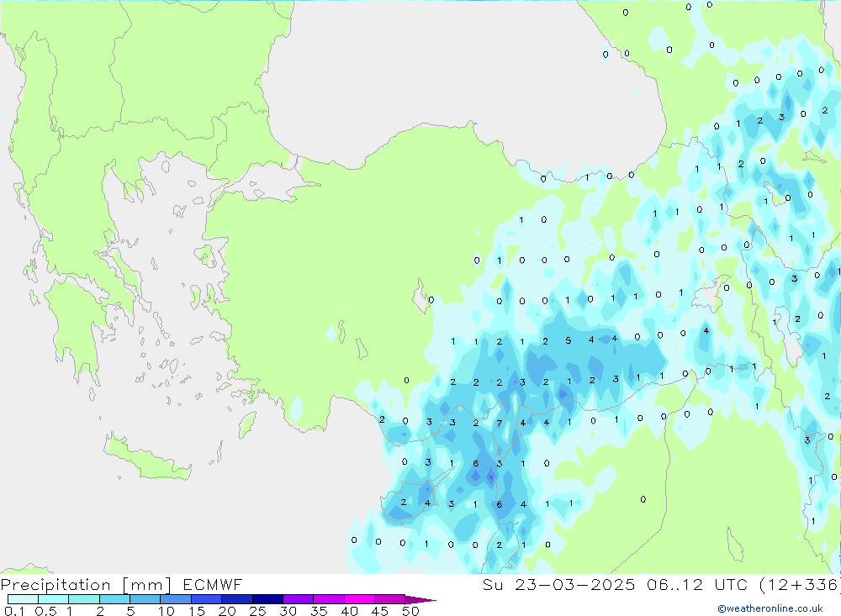The height and width of the screenshot is (616, 841).
Task: Select the 30–35 mm purple legend box
Action: [298, 599]
